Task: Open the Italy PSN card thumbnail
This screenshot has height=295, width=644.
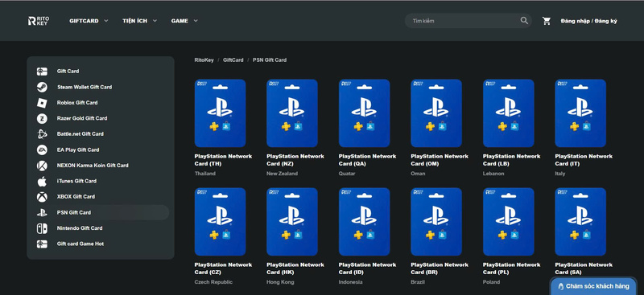Action: pyautogui.click(x=580, y=113)
